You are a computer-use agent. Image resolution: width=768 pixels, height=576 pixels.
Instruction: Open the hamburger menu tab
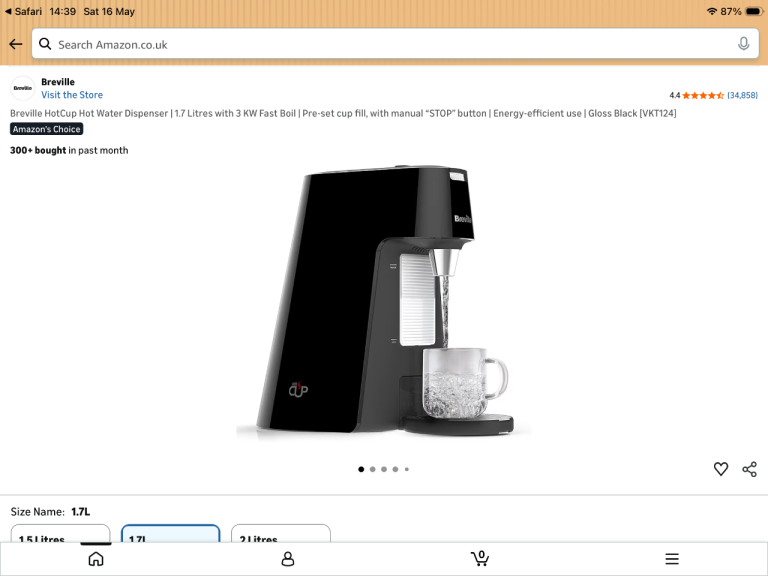[672, 559]
